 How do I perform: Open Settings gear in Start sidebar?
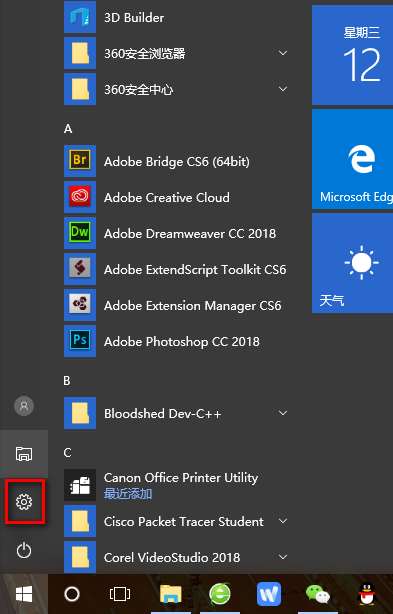[24, 502]
